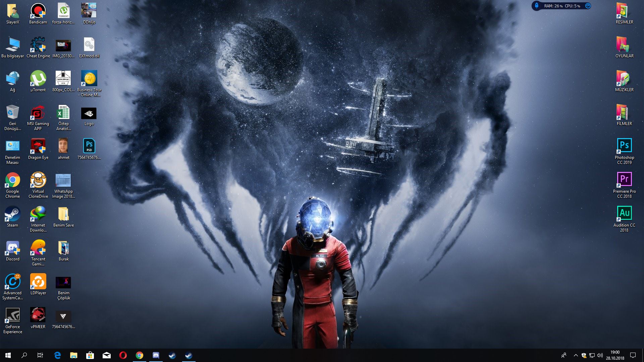Click the RAM CPU monitor widget
This screenshot has width=644, height=362.
point(561,6)
